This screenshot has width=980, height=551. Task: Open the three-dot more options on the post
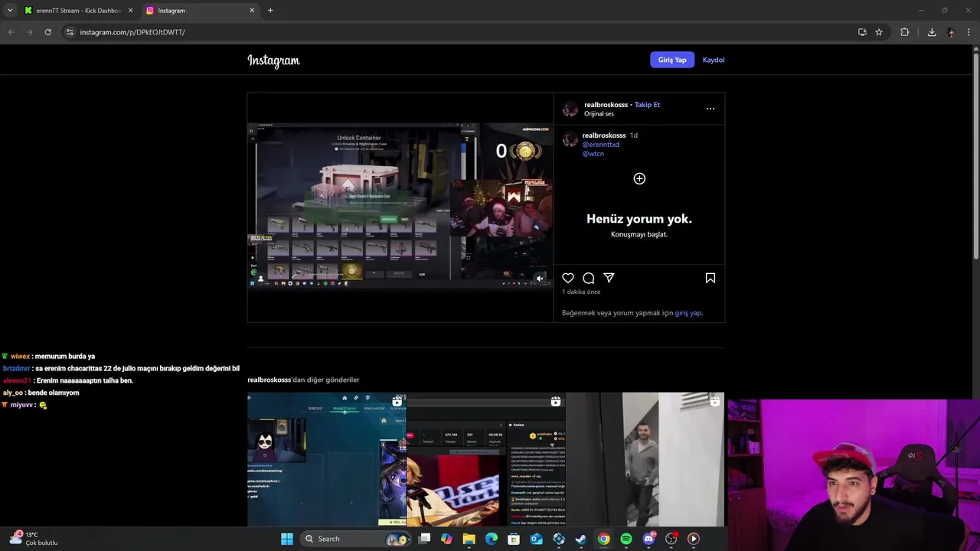(x=710, y=109)
